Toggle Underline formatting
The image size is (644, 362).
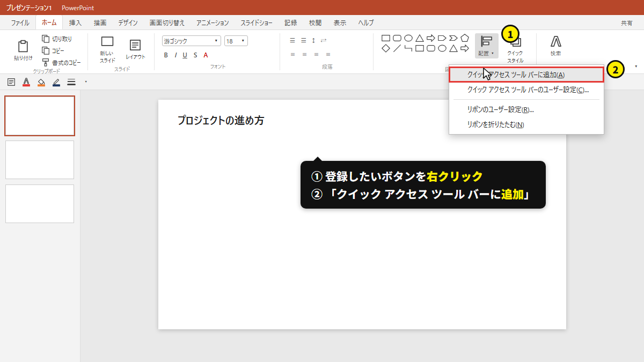[185, 55]
